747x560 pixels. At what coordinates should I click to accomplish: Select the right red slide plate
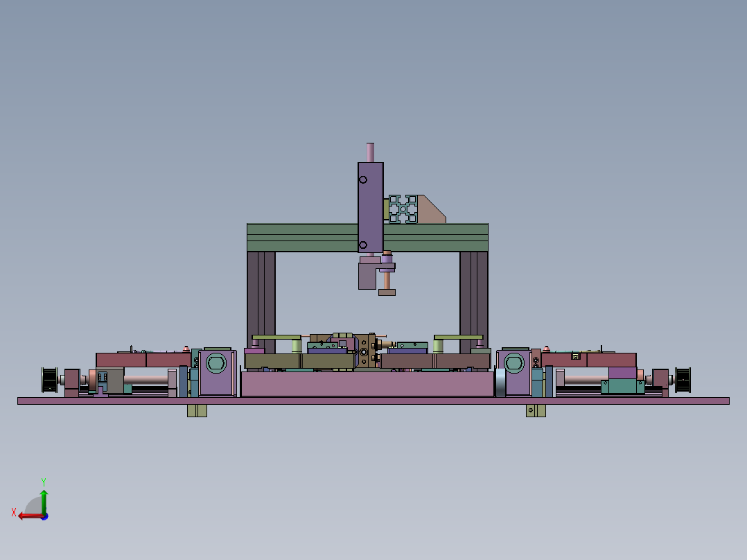coord(588,360)
